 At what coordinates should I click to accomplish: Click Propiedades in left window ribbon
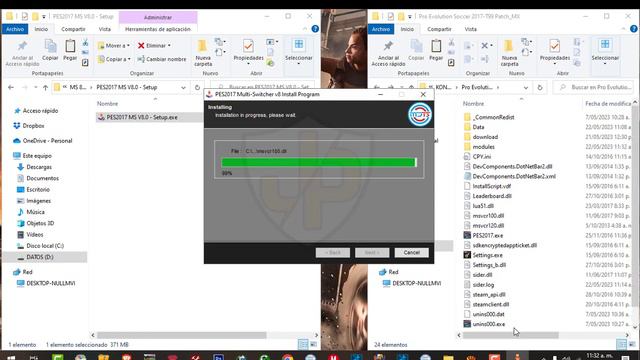tap(248, 51)
